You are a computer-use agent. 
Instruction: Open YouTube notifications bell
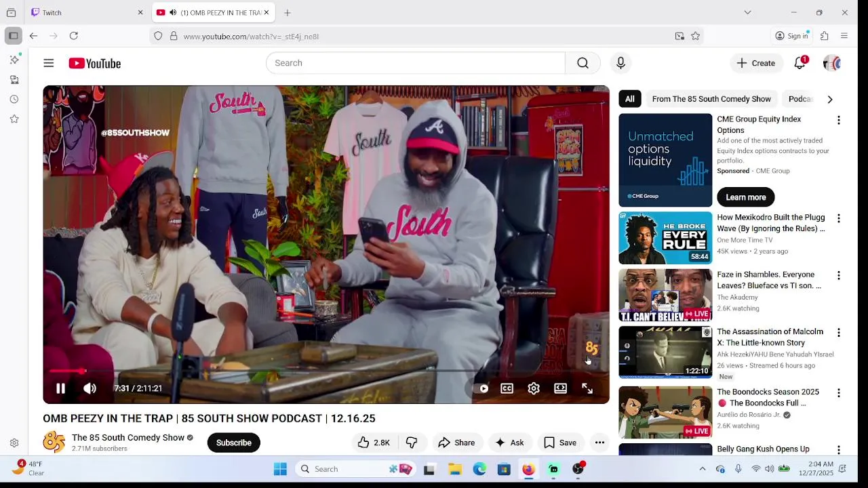coord(800,63)
